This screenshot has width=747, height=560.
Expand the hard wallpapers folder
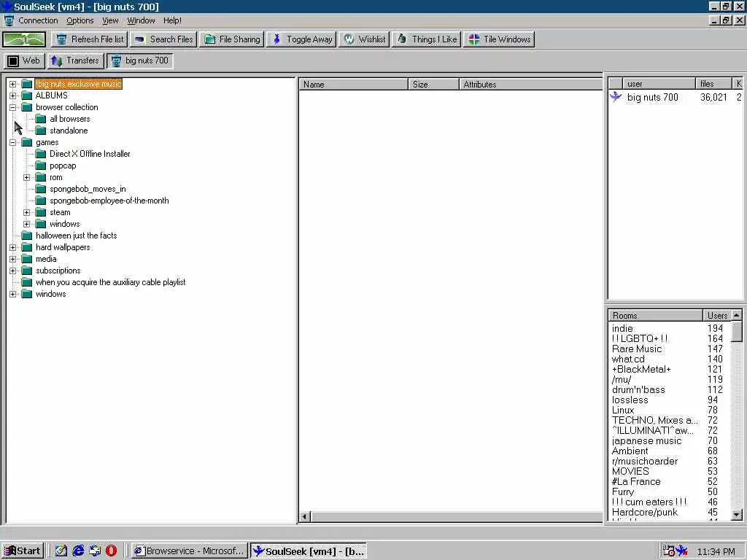tap(13, 247)
